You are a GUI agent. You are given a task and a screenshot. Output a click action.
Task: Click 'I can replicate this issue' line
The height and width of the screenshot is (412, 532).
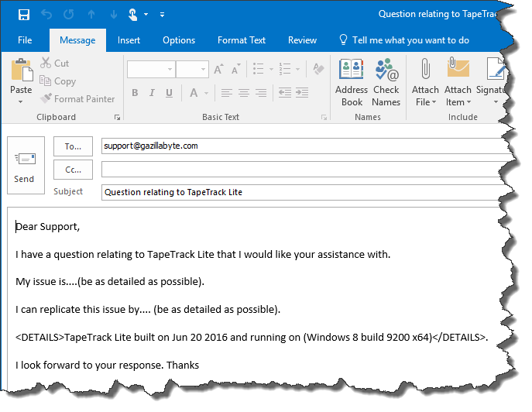pos(148,310)
